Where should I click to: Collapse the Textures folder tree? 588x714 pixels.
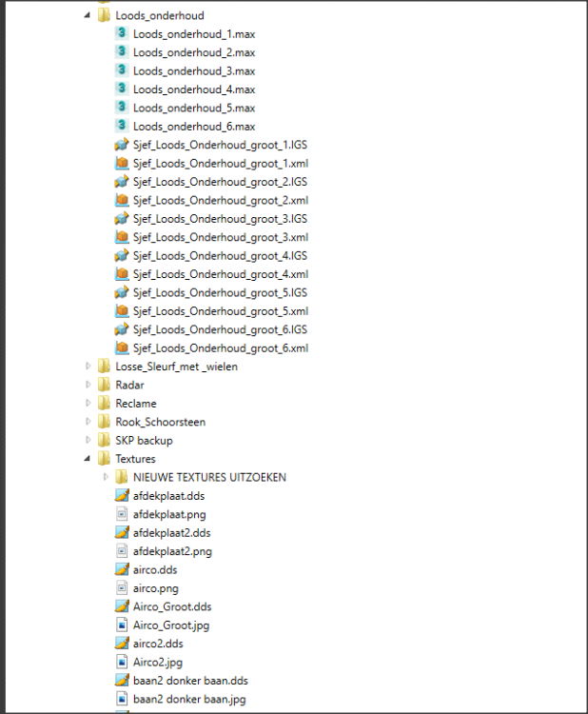tap(88, 459)
